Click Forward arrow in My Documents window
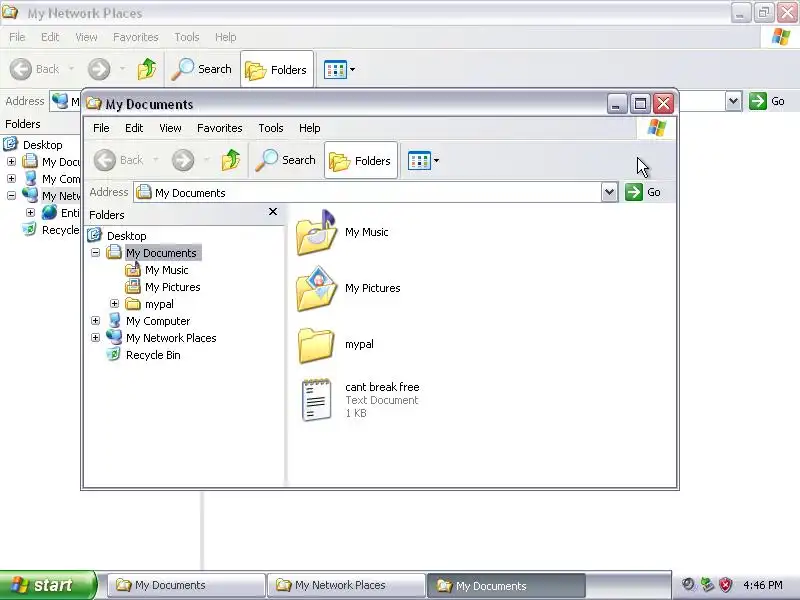This screenshot has height=600, width=800. 183,160
